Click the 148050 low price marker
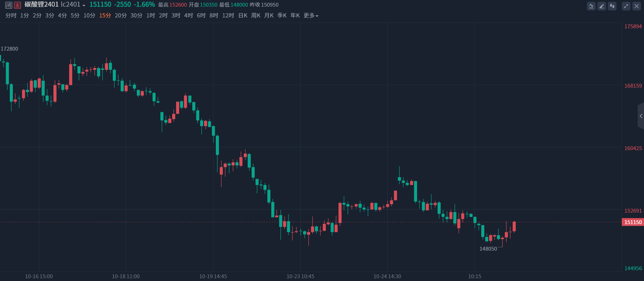 pyautogui.click(x=488, y=249)
